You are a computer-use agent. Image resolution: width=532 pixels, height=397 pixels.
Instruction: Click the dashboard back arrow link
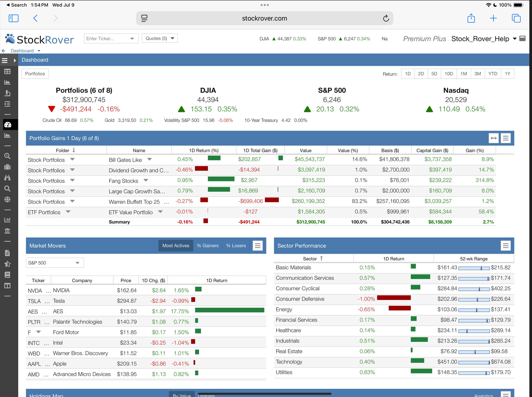pyautogui.click(x=4, y=51)
